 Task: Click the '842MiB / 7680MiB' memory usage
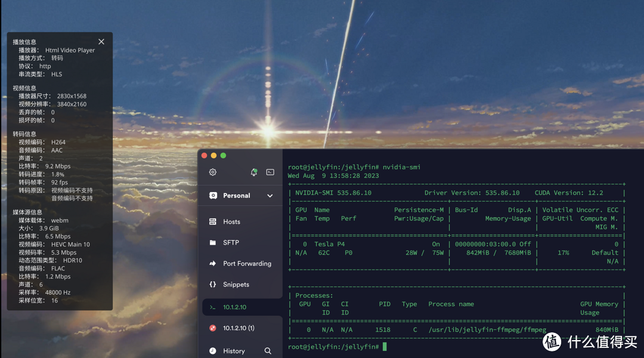[x=499, y=253]
